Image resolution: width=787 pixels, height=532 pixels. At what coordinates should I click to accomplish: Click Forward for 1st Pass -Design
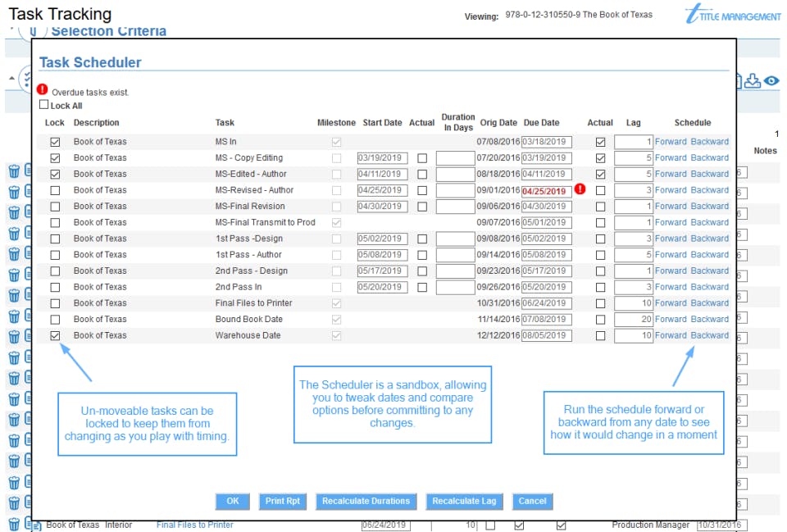pyautogui.click(x=671, y=239)
